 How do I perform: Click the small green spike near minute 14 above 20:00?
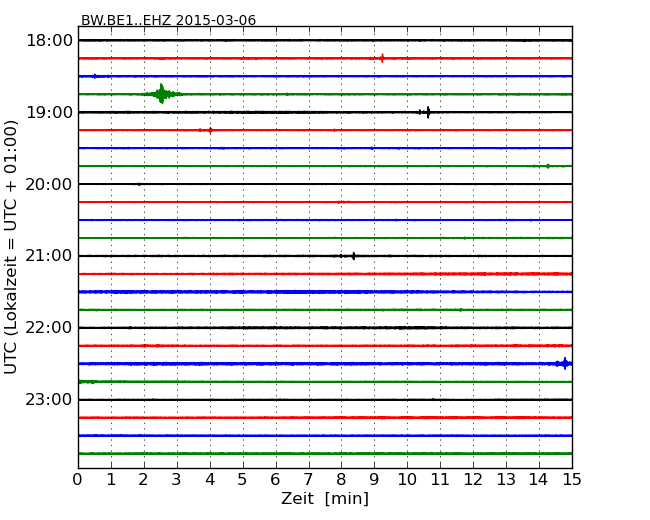[x=548, y=166]
